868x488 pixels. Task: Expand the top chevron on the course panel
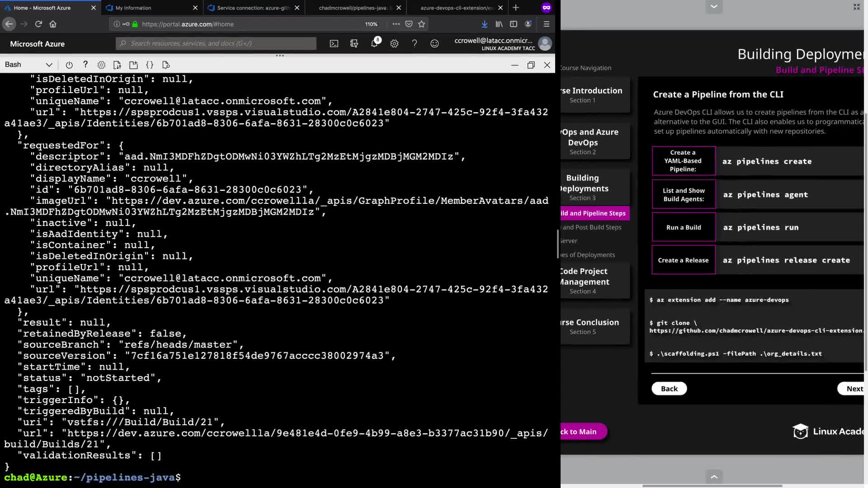714,6
